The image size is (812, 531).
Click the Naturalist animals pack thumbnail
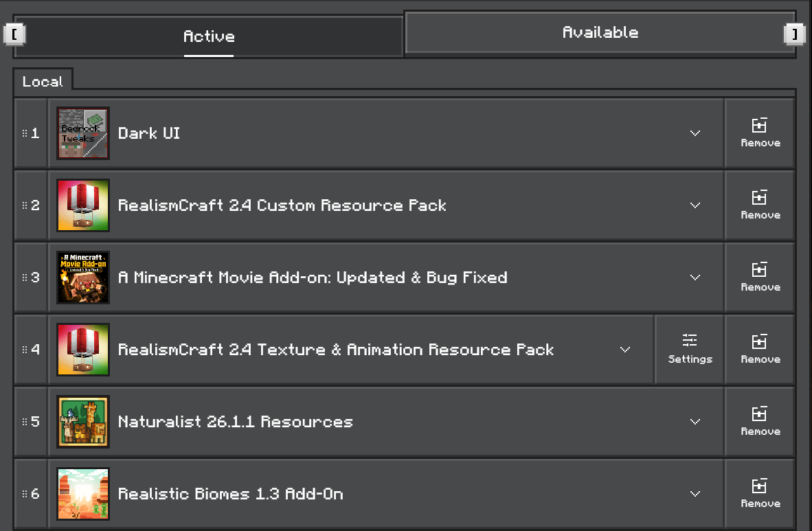pyautogui.click(x=83, y=422)
